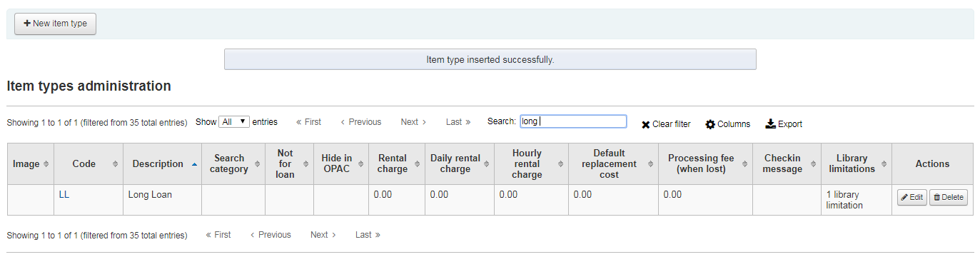Open the Columns visibility settings
980x267 pixels.
727,124
